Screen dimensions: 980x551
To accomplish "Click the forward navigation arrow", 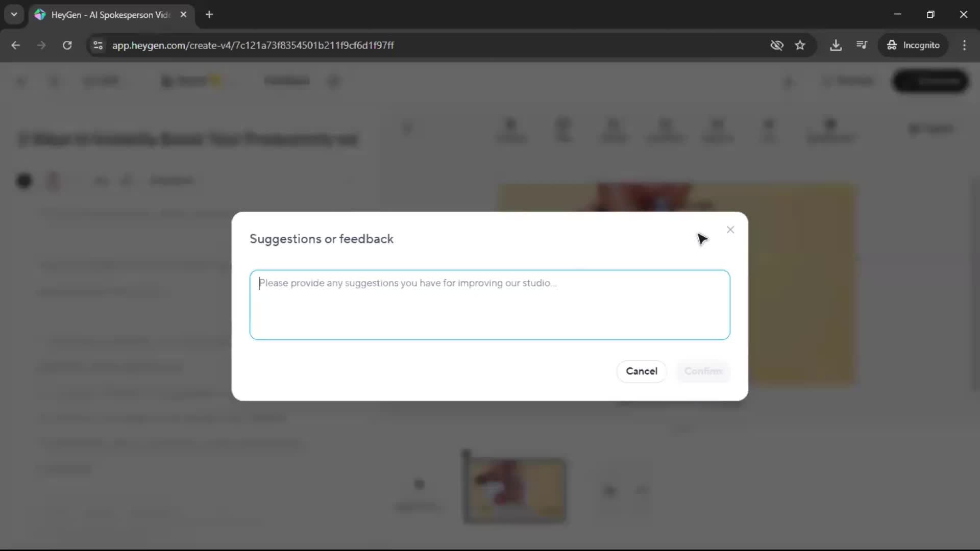I will tap(41, 45).
